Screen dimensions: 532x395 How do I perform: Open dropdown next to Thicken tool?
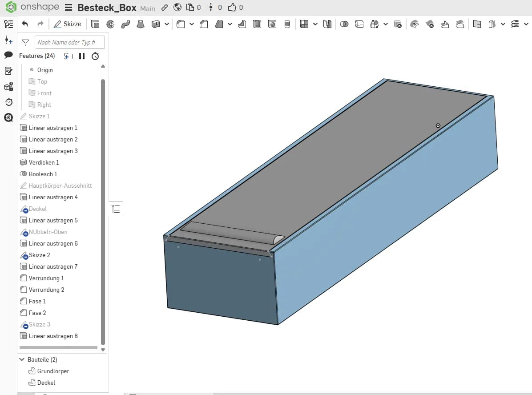167,24
